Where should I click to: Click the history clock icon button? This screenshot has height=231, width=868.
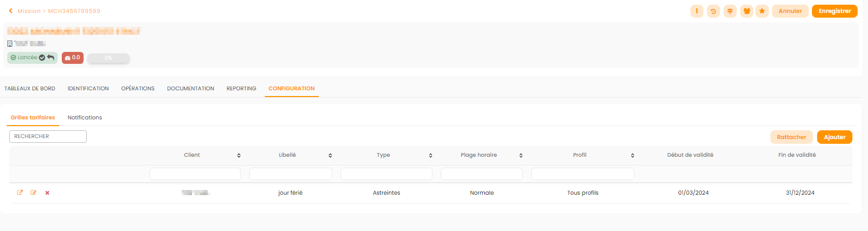click(713, 11)
